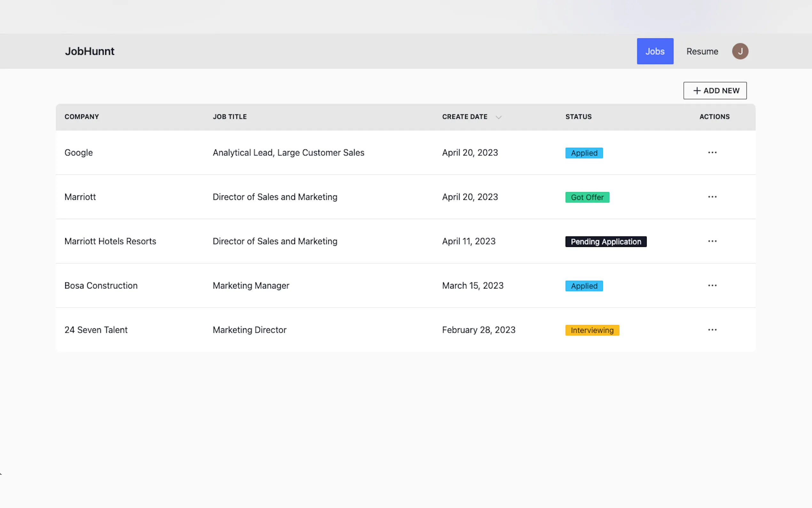Open actions menu for Marriott row
The height and width of the screenshot is (508, 812).
[712, 197]
